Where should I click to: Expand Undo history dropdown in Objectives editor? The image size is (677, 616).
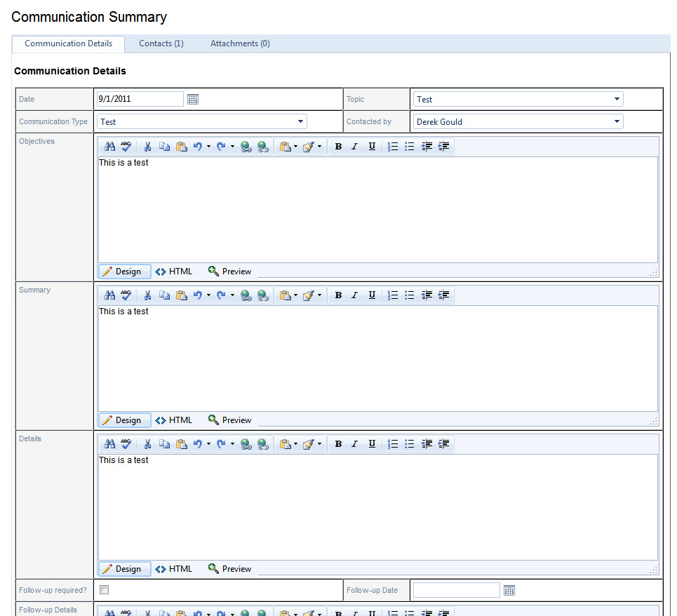[x=208, y=147]
